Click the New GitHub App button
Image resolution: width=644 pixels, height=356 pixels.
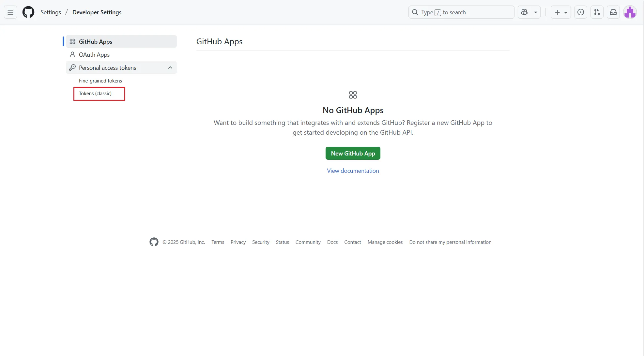(353, 153)
